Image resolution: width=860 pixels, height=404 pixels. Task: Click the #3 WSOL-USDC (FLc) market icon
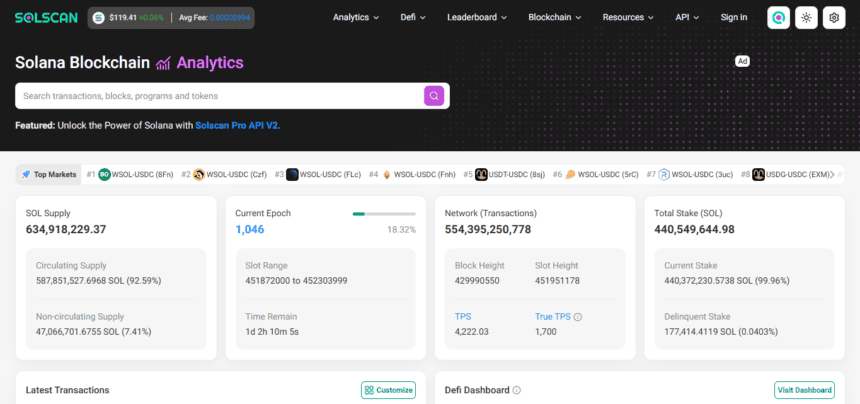click(x=292, y=174)
